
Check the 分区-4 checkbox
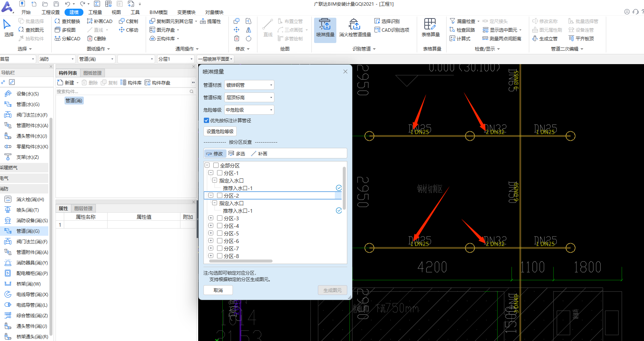220,226
